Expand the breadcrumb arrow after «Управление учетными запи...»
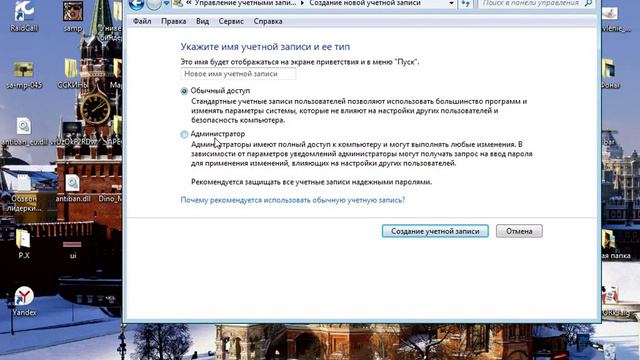The image size is (640, 360). click(x=302, y=3)
